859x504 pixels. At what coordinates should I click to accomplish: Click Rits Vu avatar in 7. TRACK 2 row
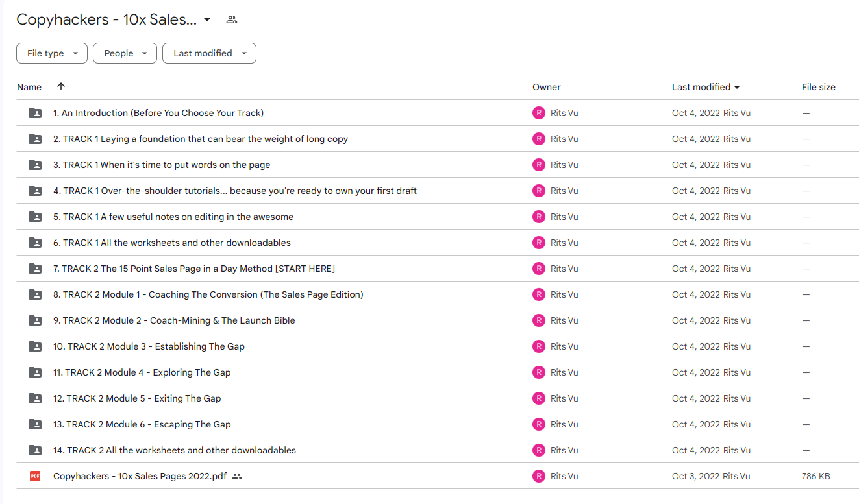pos(538,269)
